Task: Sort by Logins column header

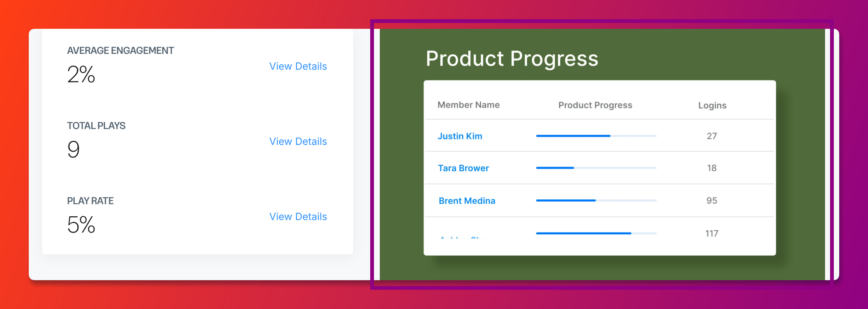Action: [712, 106]
